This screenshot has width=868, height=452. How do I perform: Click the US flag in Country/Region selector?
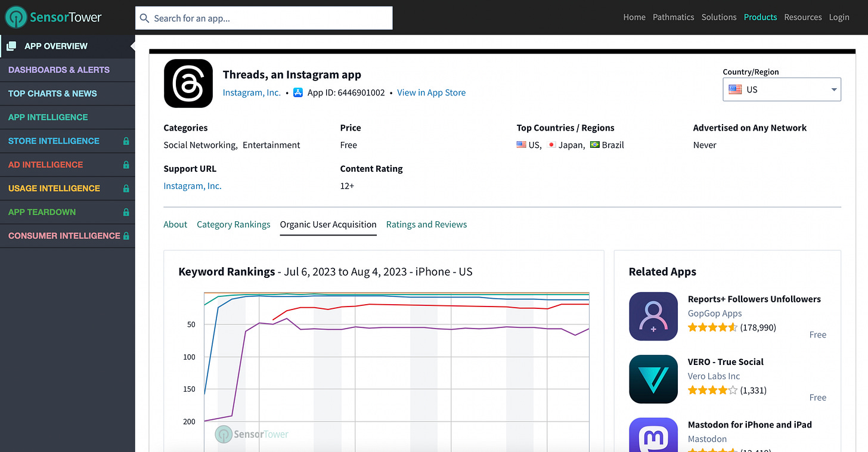point(735,89)
